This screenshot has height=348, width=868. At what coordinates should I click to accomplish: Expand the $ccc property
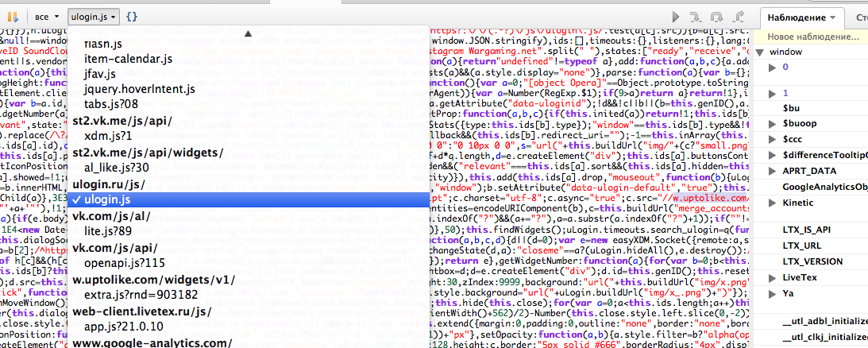(773, 139)
